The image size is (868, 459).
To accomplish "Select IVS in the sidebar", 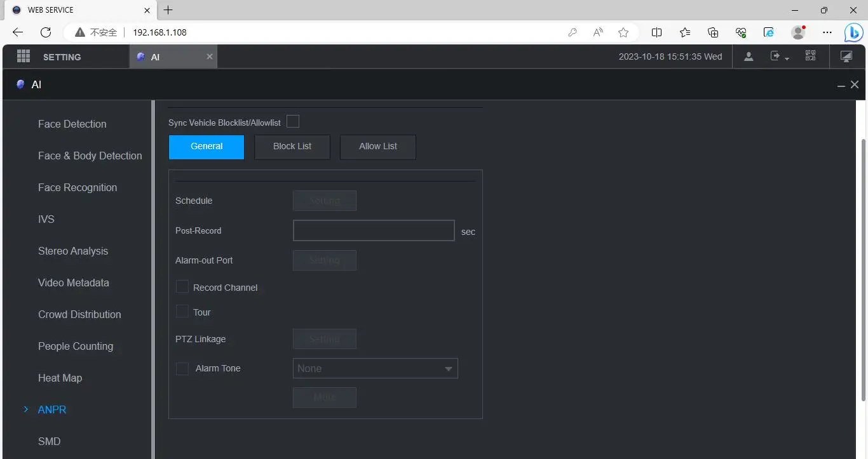I will click(46, 219).
